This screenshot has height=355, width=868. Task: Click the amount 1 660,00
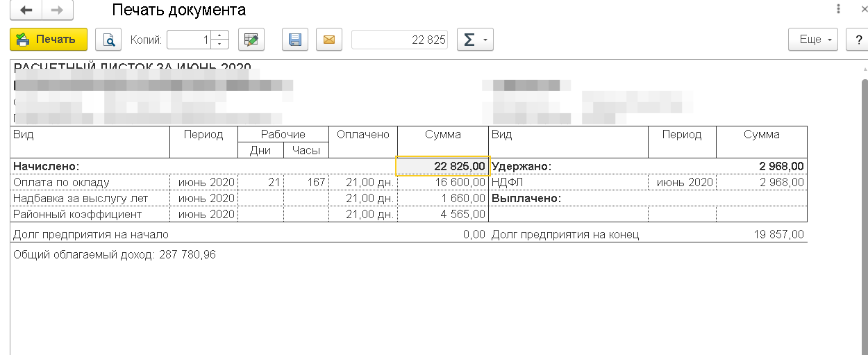(463, 199)
